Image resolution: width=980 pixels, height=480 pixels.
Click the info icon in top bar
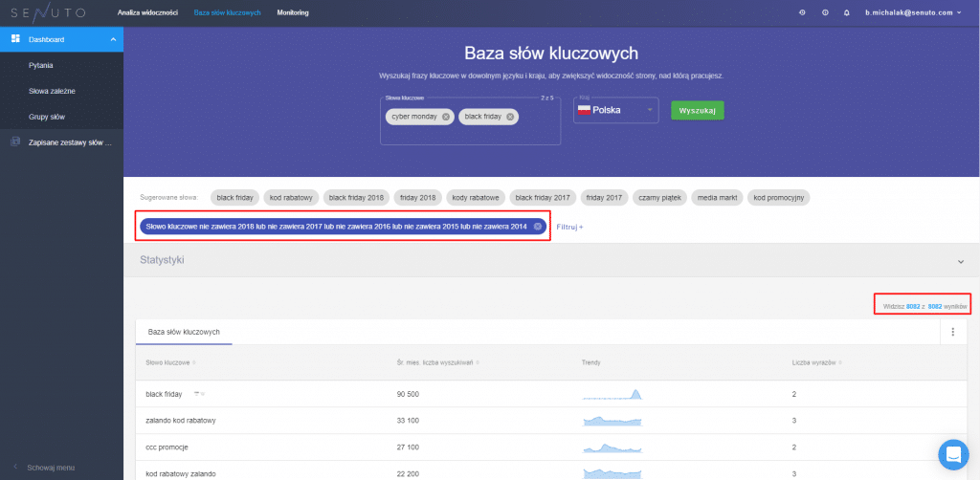pos(825,12)
